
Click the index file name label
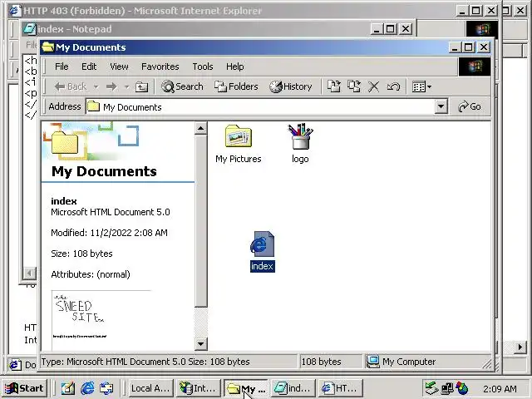[x=263, y=266]
